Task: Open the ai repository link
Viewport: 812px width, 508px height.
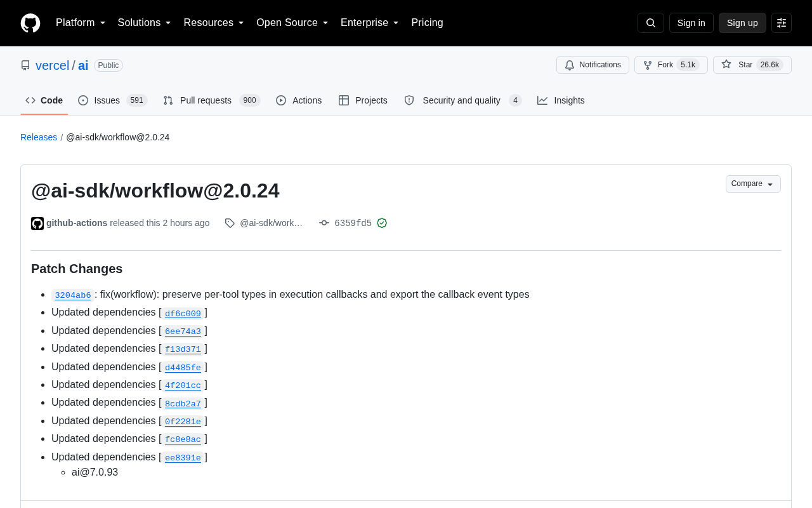Action: coord(83,65)
